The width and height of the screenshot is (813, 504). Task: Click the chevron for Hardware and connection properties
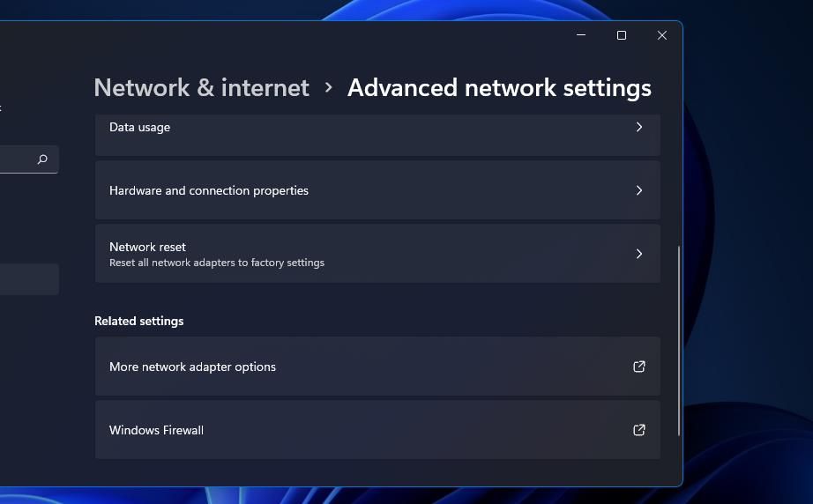click(638, 190)
